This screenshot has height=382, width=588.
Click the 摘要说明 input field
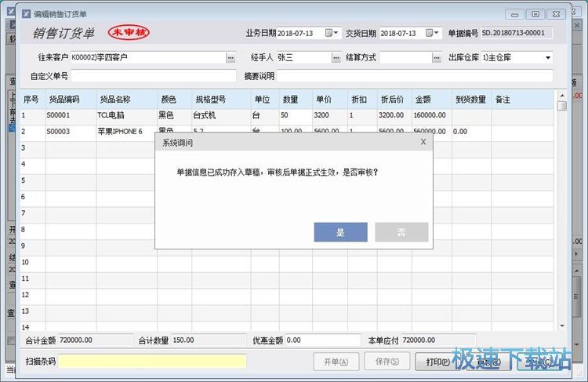pos(415,76)
